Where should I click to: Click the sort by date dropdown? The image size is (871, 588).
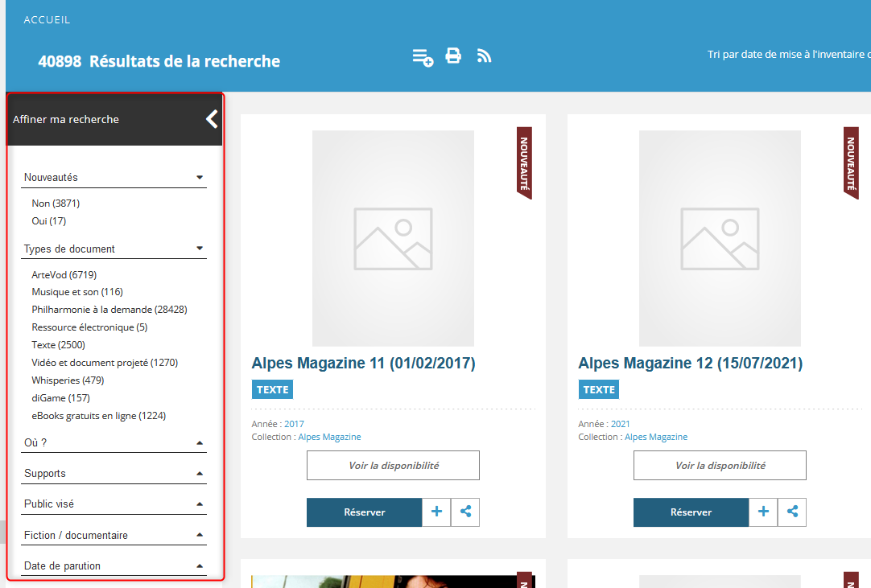pos(787,55)
